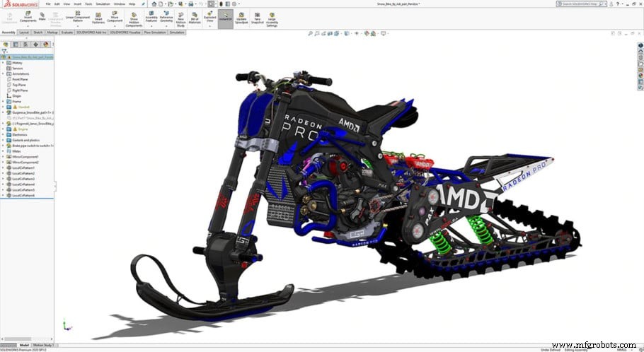Open the Display Style cube icon
Viewport: 644px width, 352px height.
(x=347, y=33)
